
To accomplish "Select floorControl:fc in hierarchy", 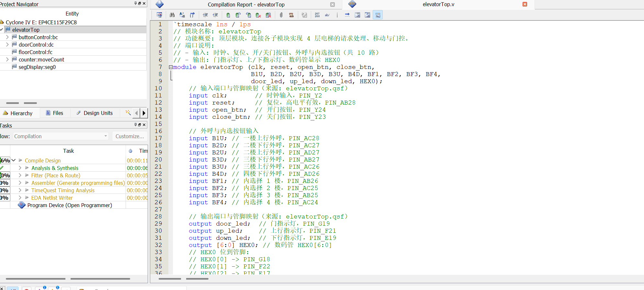I will click(35, 52).
